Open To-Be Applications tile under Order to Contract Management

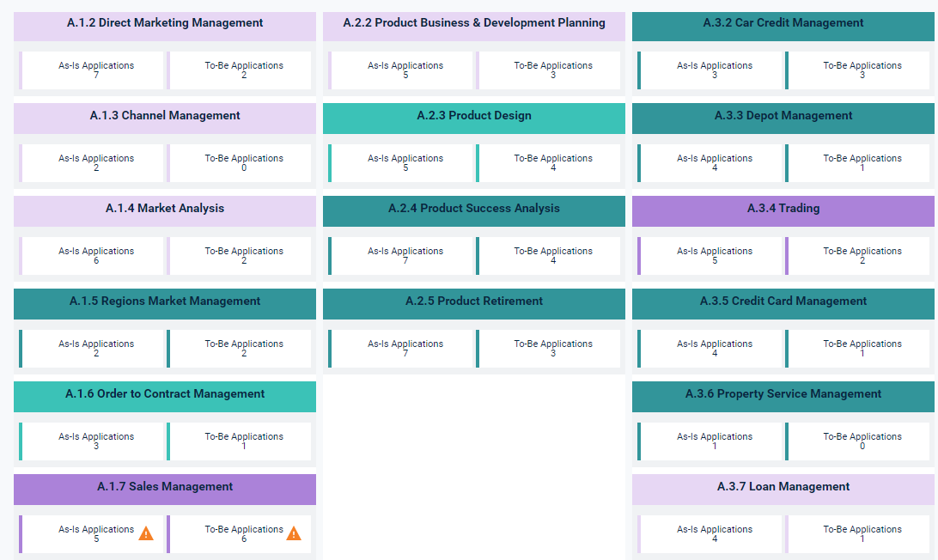tap(241, 441)
